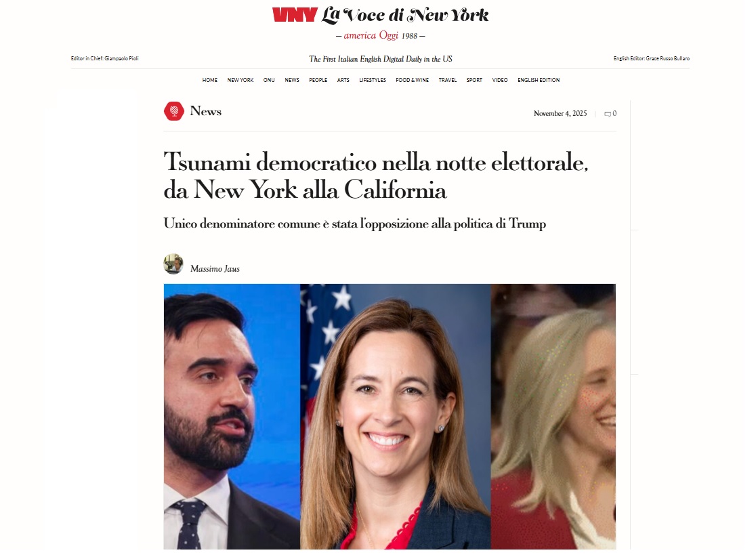756x559 pixels.
Task: Open the NEW YORK menu item
Action: coord(240,80)
